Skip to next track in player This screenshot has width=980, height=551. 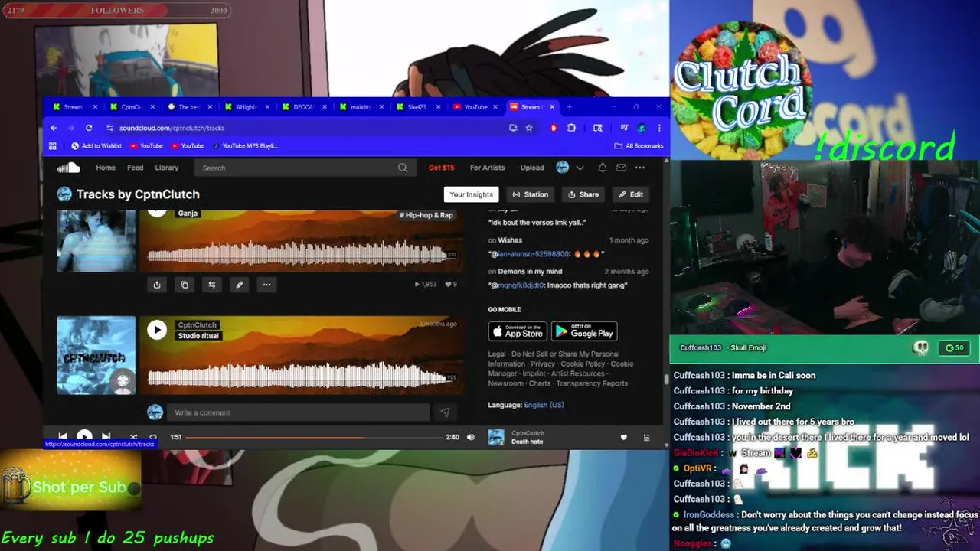coord(106,437)
